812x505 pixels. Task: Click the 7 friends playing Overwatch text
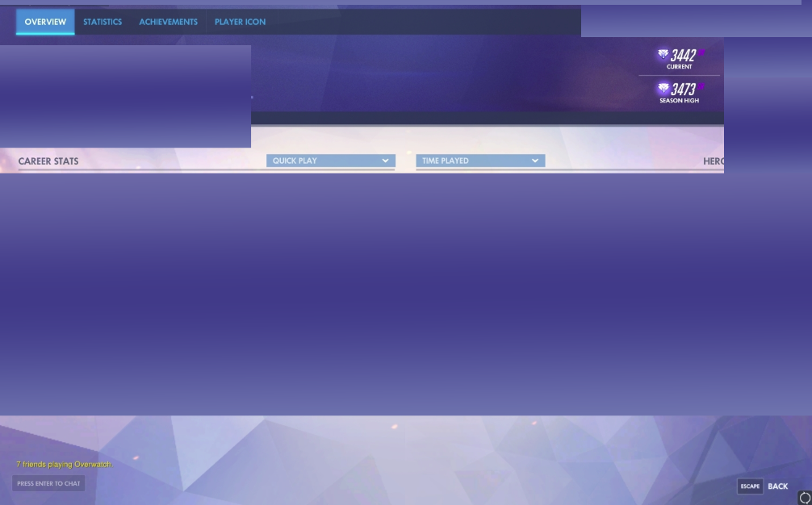pos(65,464)
